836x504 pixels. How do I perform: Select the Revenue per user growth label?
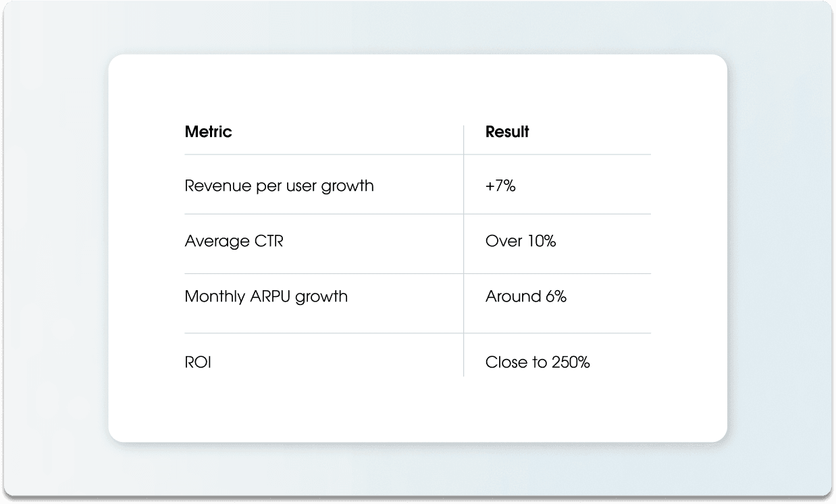click(x=279, y=186)
